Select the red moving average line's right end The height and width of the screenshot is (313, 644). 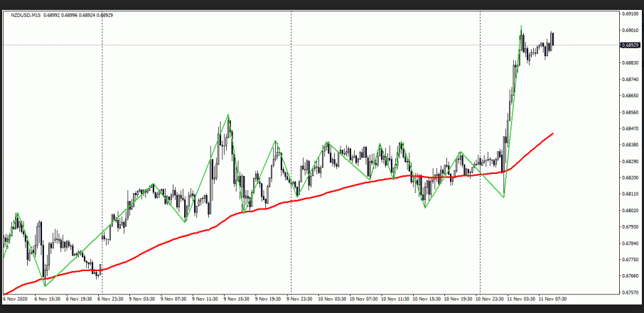point(553,133)
